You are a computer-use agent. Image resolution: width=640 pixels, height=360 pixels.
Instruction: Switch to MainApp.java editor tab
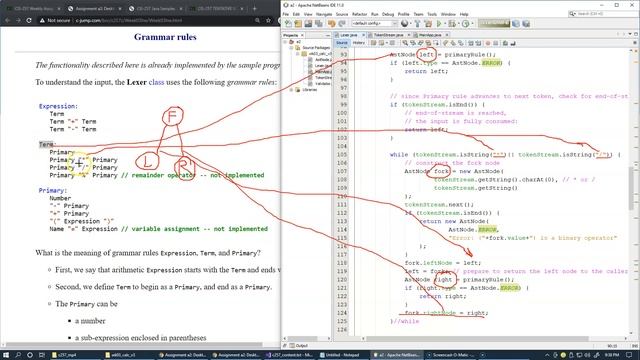coord(430,35)
